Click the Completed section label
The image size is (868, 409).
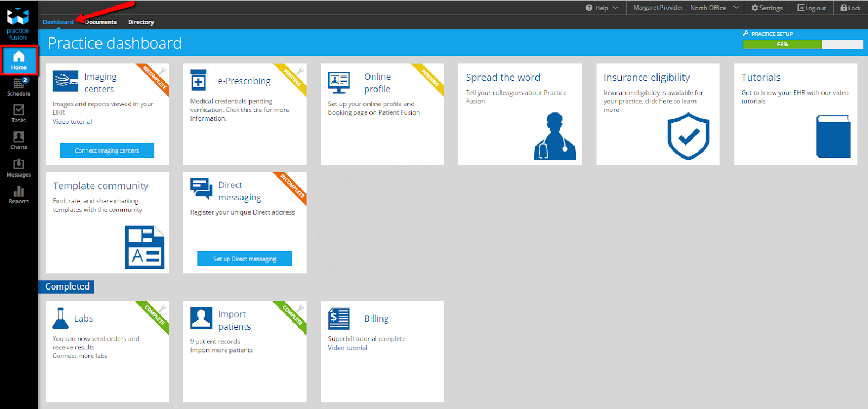point(67,286)
